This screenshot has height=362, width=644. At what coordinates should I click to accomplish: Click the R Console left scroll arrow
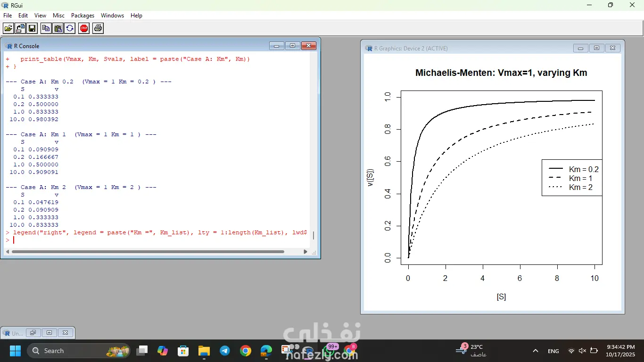tap(8, 252)
